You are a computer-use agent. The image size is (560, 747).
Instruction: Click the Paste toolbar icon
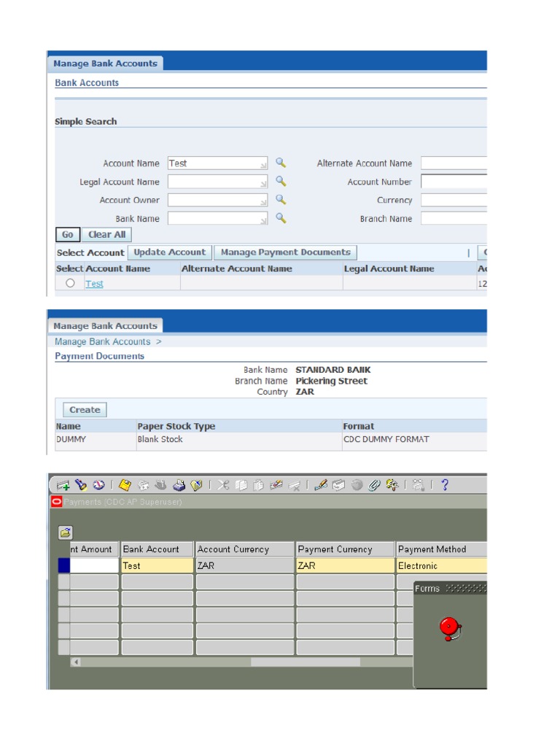click(x=259, y=485)
